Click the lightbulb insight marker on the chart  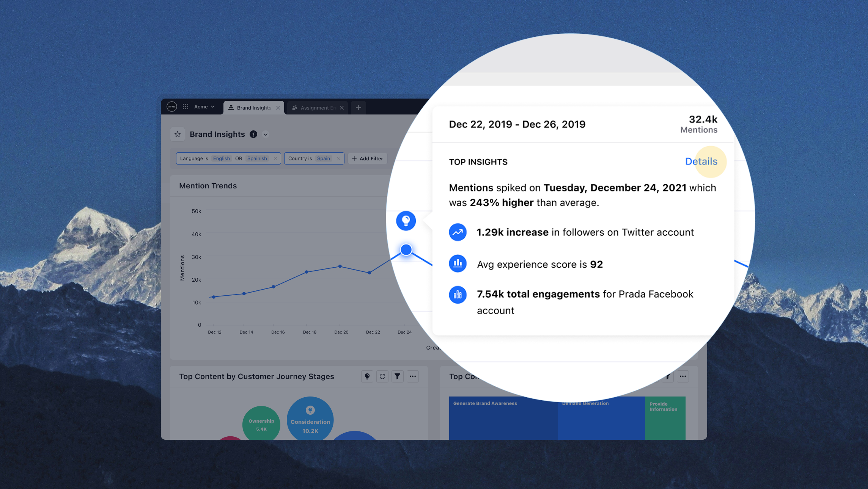click(406, 221)
